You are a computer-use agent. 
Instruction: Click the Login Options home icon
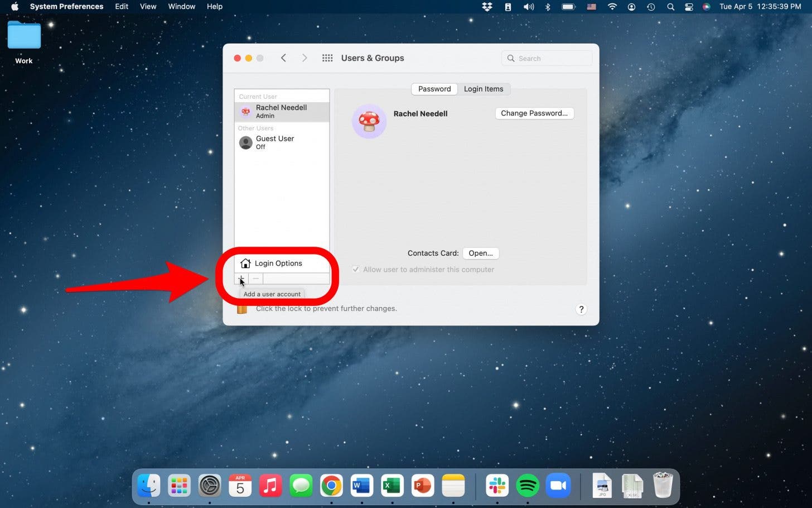(245, 263)
